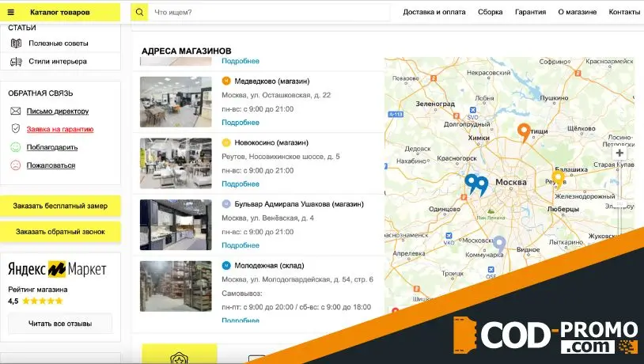The width and height of the screenshot is (644, 364).
Task: Click the red sad face Пожаловаться icon
Action: 16,165
